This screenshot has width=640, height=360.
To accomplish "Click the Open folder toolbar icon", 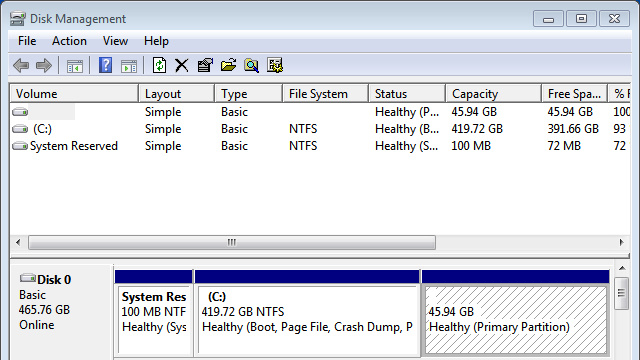I will pos(228,65).
